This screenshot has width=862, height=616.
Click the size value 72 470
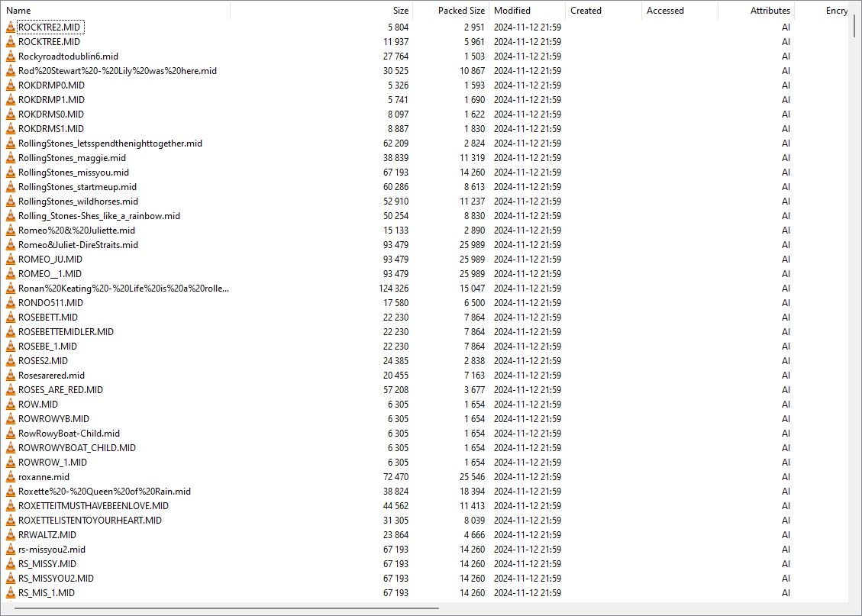pos(395,477)
